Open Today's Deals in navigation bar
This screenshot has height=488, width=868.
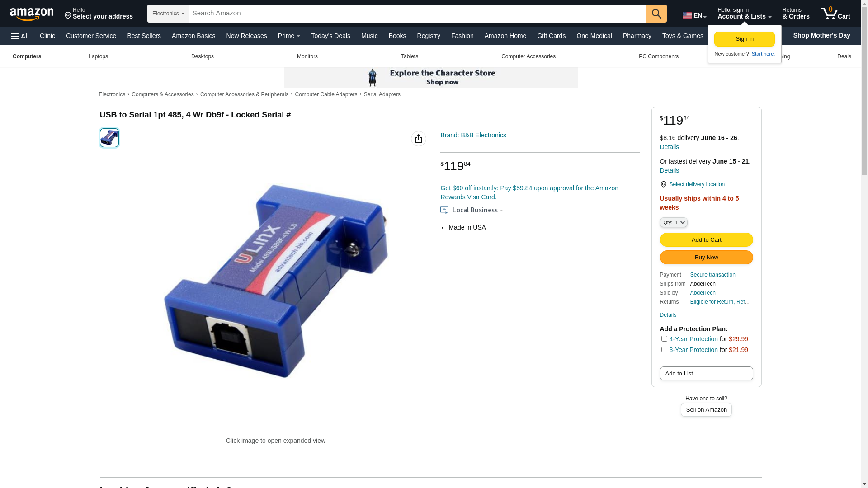tap(330, 36)
